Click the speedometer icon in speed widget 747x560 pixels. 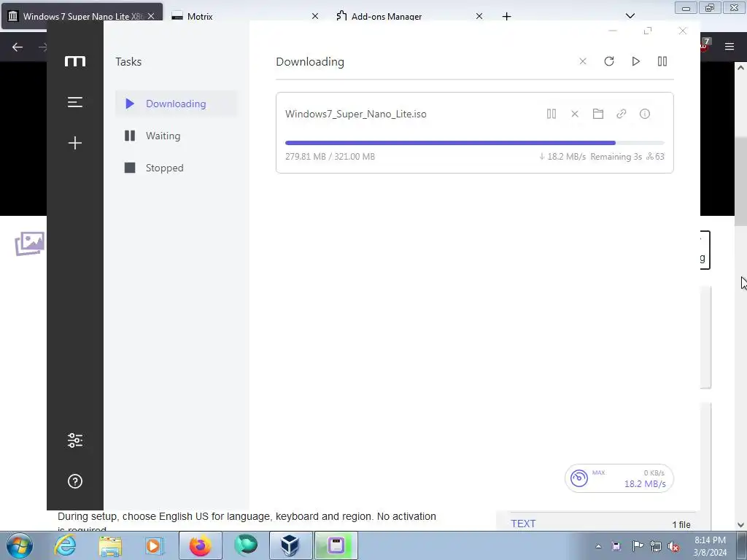[579, 478]
